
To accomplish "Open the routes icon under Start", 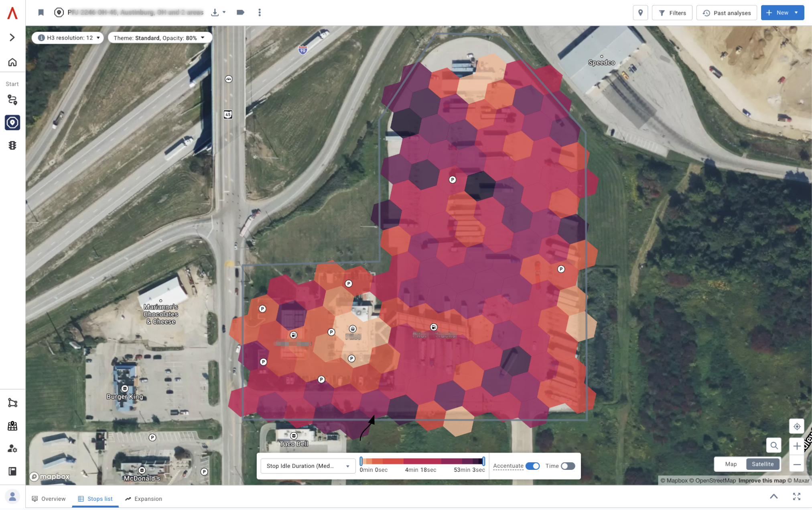I will point(12,100).
